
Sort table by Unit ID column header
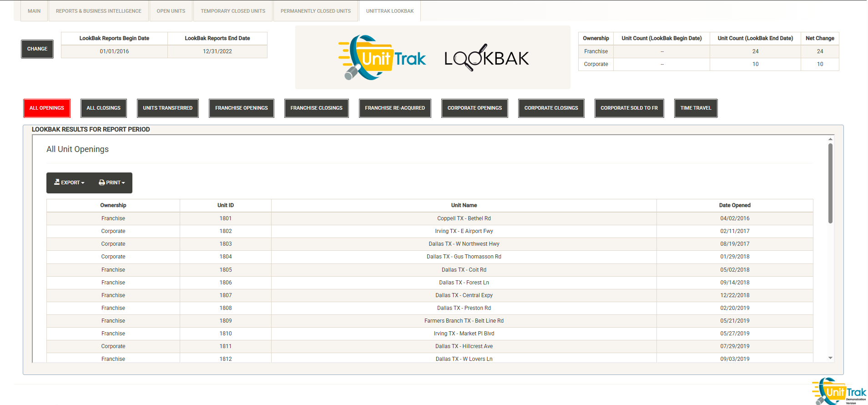coord(226,205)
